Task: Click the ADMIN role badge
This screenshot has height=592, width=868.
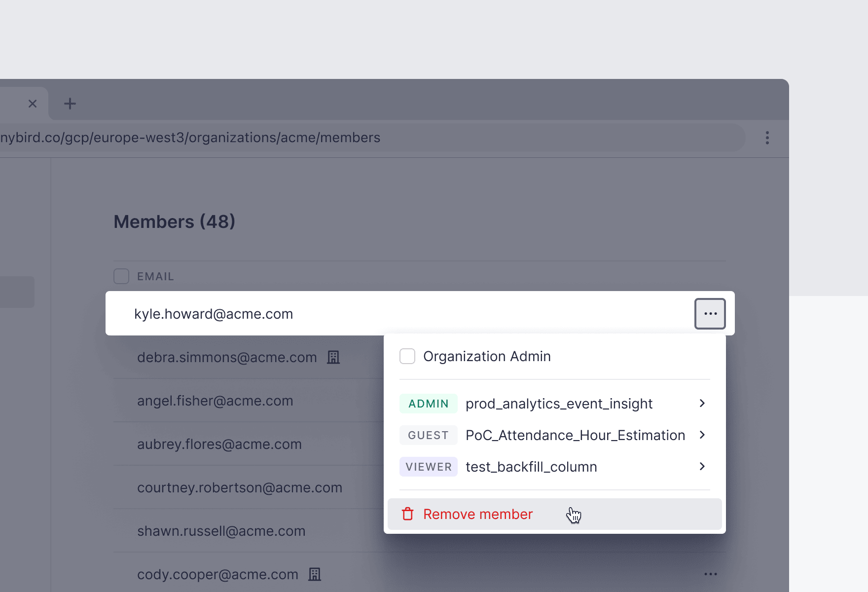Action: tap(428, 404)
